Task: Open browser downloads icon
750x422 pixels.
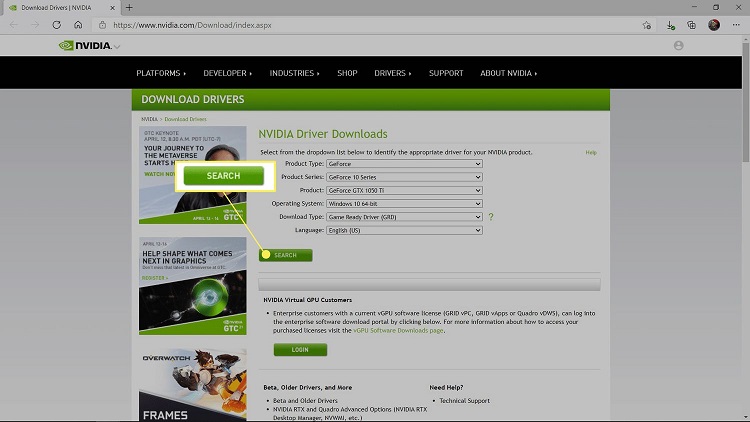Action: [670, 25]
